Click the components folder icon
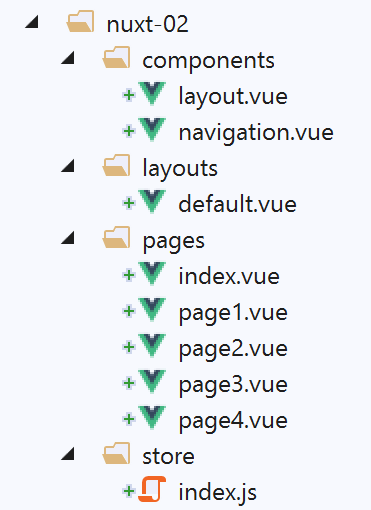Image resolution: width=371 pixels, height=510 pixels. (x=116, y=58)
